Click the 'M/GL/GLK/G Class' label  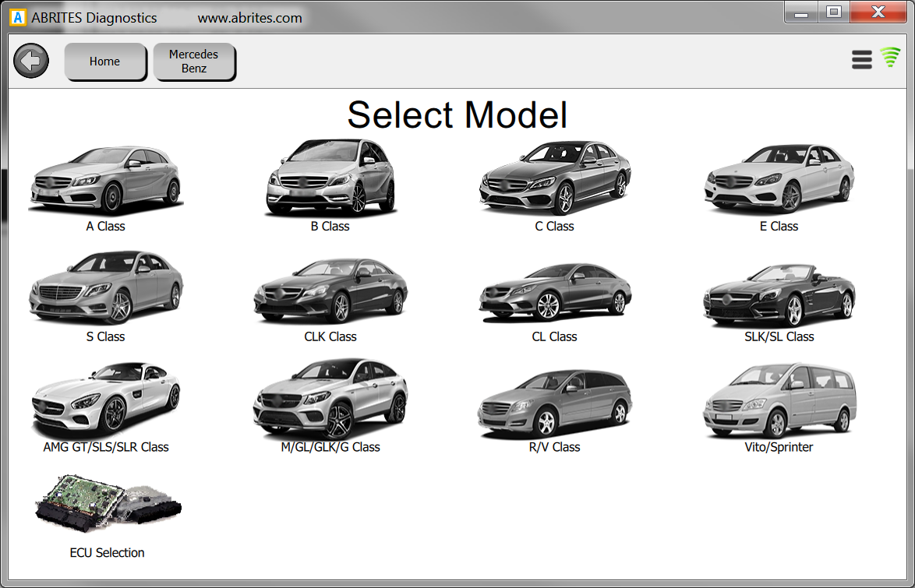[330, 447]
